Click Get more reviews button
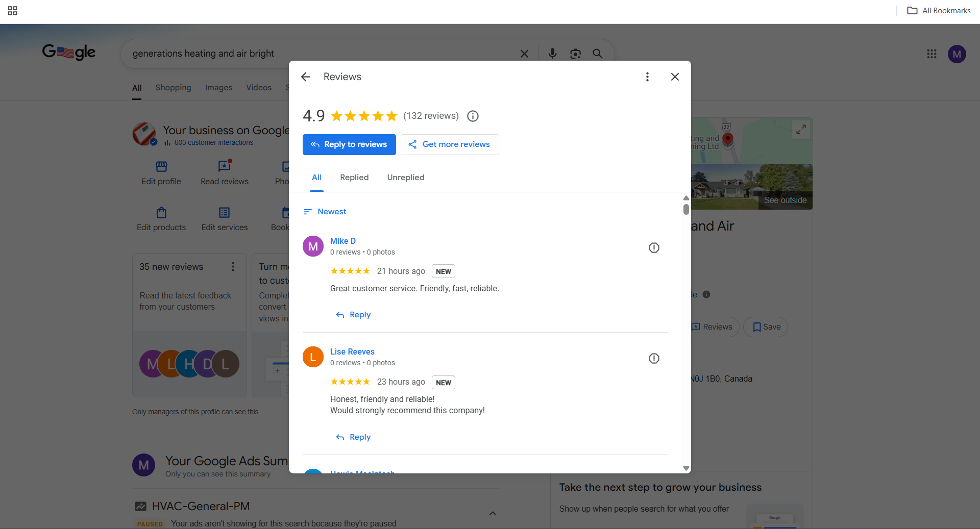Viewport: 980px width, 529px height. 450,144
